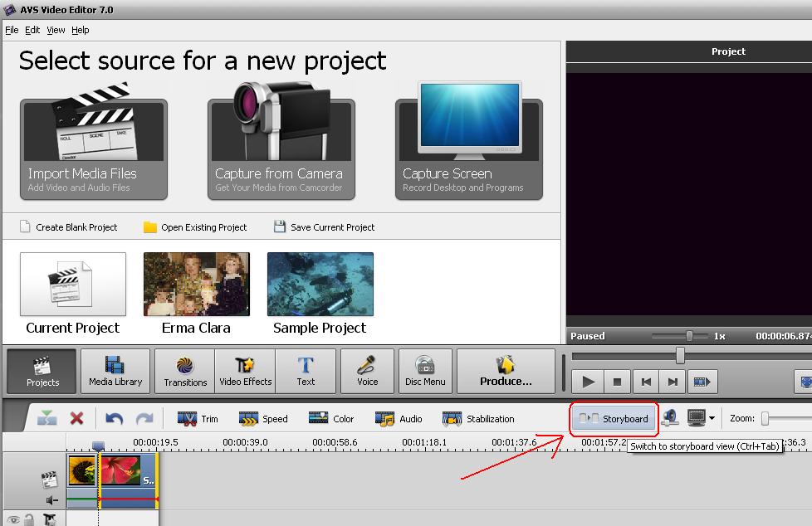
Task: Open the Edit menu
Action: [x=32, y=30]
